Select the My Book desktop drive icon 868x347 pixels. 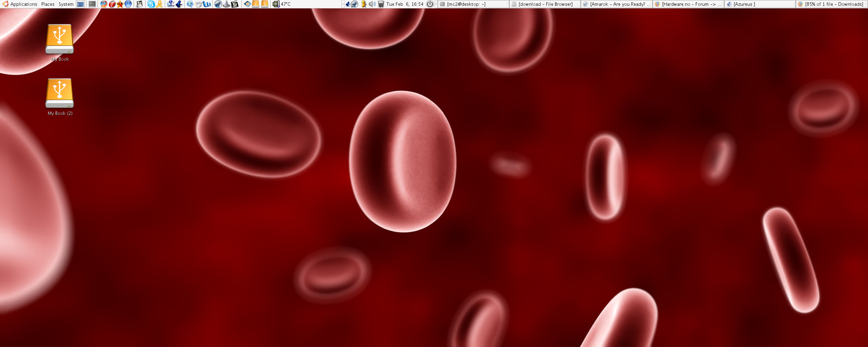(x=60, y=39)
